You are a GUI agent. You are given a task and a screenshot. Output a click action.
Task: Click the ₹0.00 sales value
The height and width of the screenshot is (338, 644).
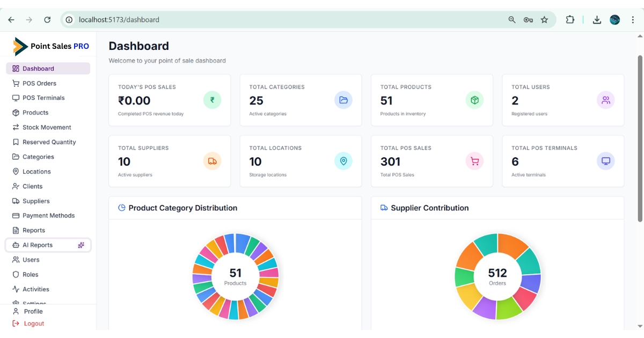point(134,100)
